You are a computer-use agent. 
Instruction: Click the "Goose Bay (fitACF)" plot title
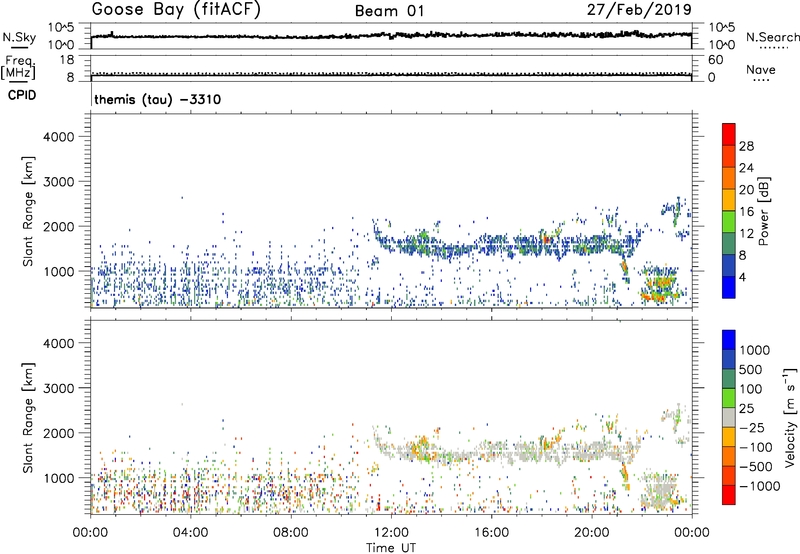[x=176, y=10]
